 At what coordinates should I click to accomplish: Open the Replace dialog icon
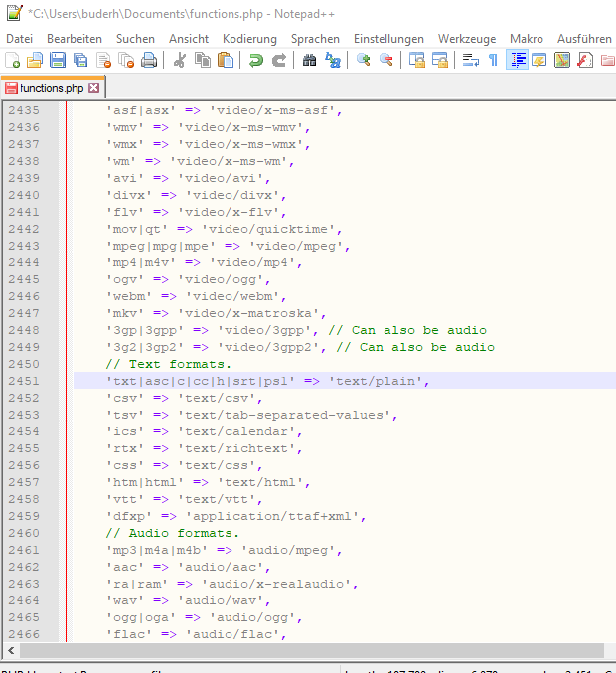(333, 60)
